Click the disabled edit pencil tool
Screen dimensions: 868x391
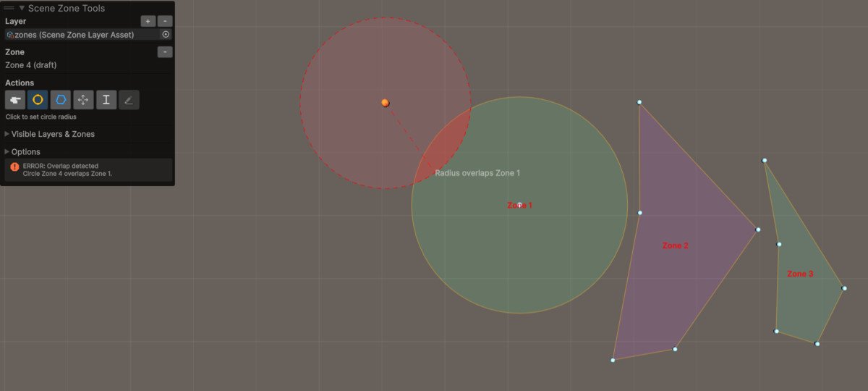click(129, 100)
